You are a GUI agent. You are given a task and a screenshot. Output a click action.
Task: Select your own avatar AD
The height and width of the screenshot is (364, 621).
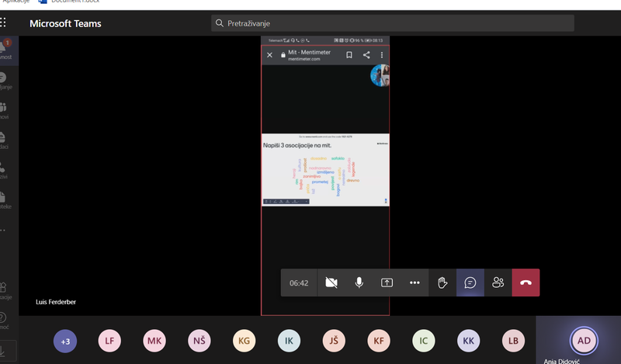pyautogui.click(x=584, y=341)
